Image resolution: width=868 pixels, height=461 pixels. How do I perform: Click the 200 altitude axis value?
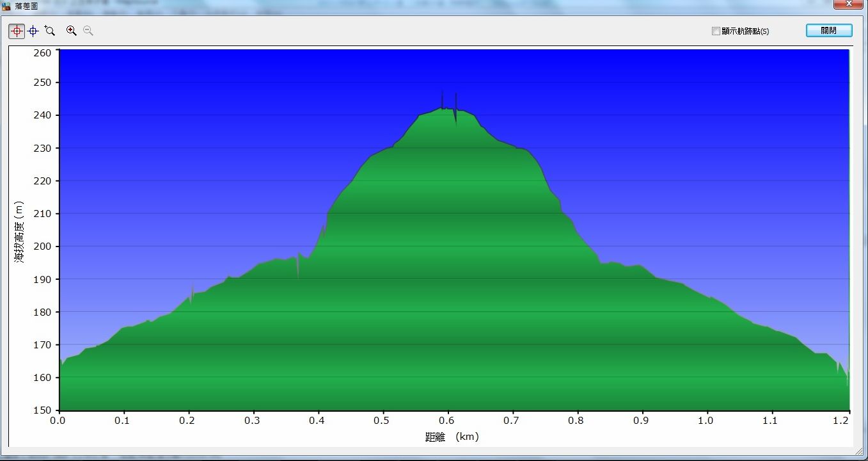pos(42,247)
